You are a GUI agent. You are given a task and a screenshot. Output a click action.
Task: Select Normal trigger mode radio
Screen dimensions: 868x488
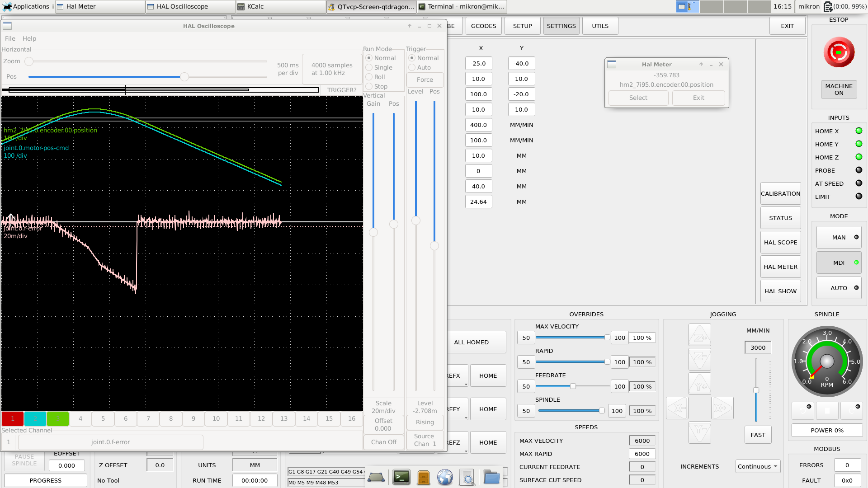click(x=412, y=58)
